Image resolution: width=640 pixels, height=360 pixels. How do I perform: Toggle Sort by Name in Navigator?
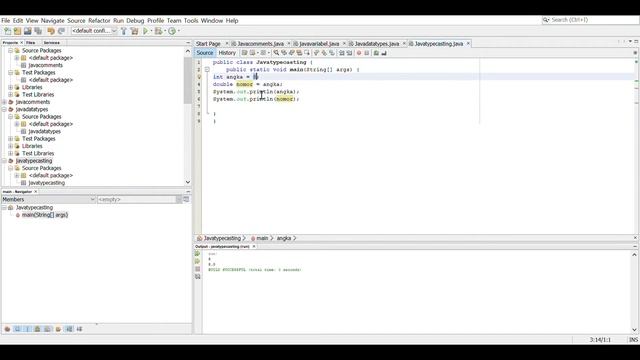tap(69, 329)
